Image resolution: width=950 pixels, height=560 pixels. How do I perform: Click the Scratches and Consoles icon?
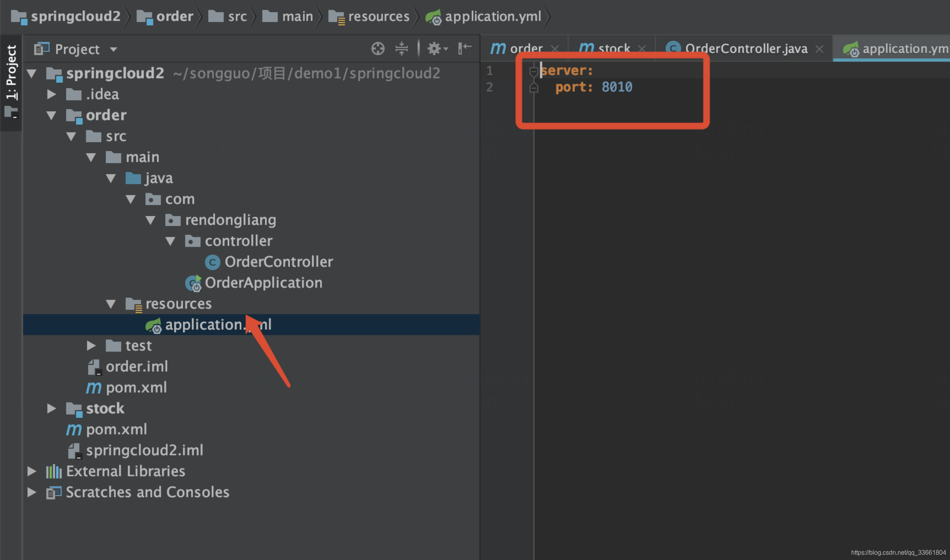[54, 493]
